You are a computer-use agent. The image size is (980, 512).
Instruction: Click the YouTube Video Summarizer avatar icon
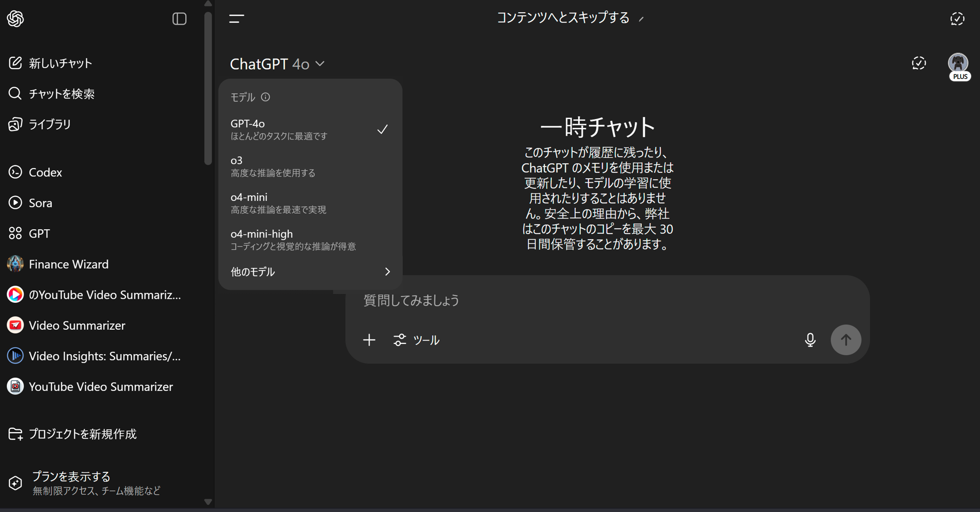click(15, 386)
